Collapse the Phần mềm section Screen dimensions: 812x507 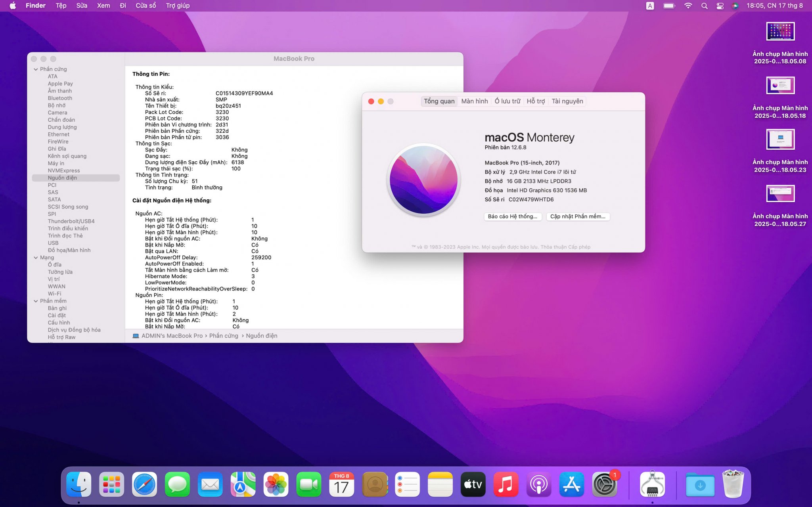tap(36, 301)
